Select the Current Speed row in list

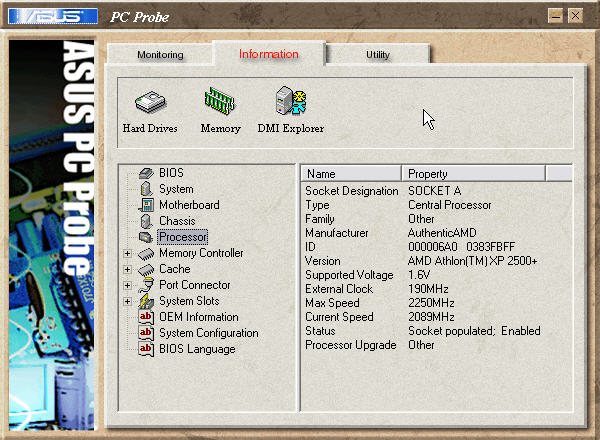pyautogui.click(x=436, y=317)
